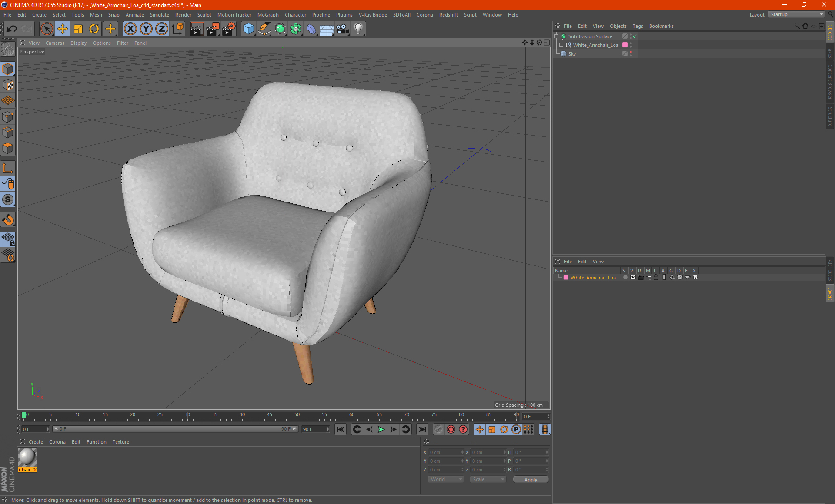Select the Live Selection tool
Viewport: 835px width, 504px height.
pyautogui.click(x=47, y=29)
